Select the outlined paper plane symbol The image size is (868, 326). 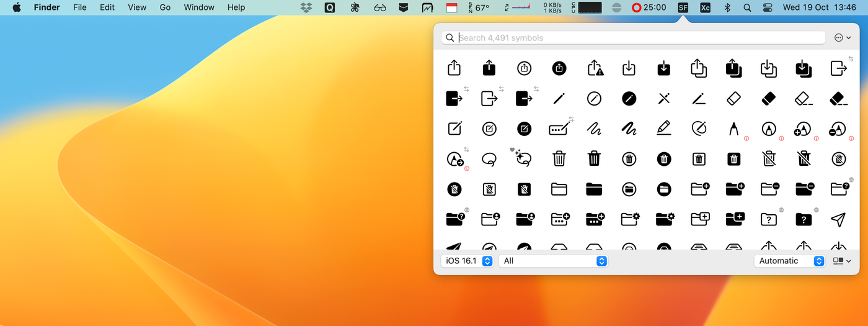(838, 219)
